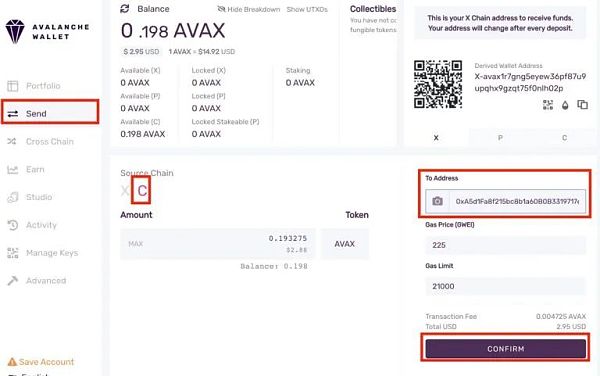Toggle Hide Breakdown on the balance card
600x376 pixels.
[249, 9]
